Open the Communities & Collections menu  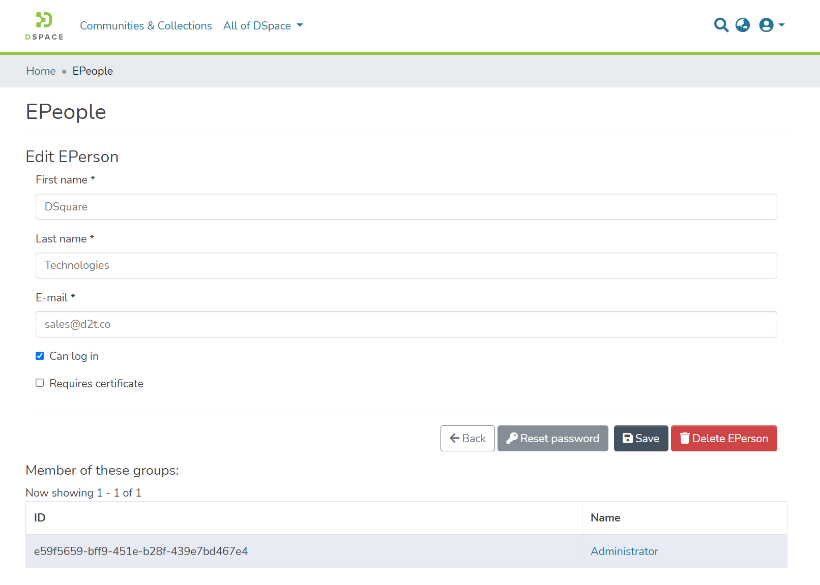click(x=146, y=26)
